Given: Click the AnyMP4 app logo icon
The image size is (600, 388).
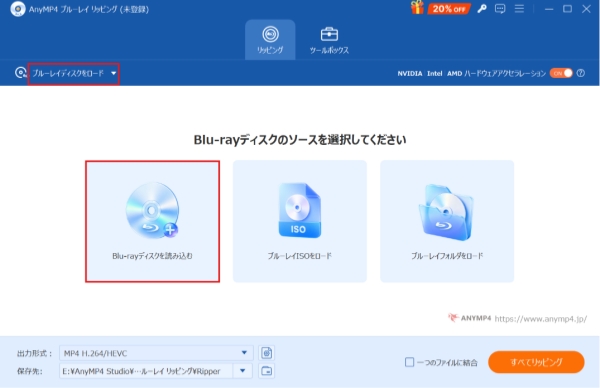Looking at the screenshot, I should coord(18,9).
